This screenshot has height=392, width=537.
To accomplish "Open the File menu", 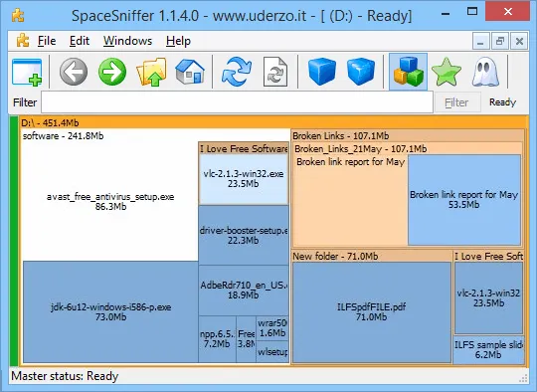I will point(47,41).
